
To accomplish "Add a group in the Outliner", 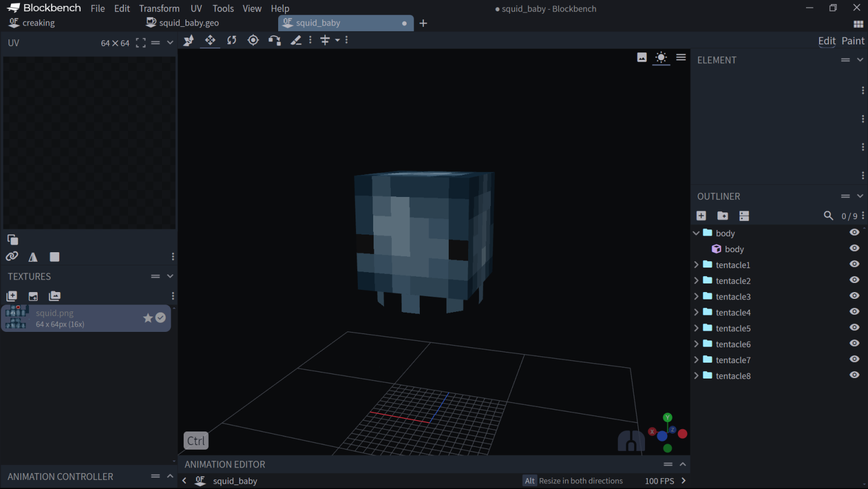I will coord(722,216).
